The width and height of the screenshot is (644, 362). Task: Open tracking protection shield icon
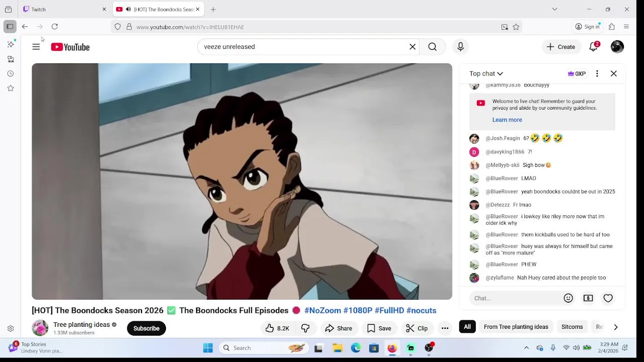(x=118, y=27)
